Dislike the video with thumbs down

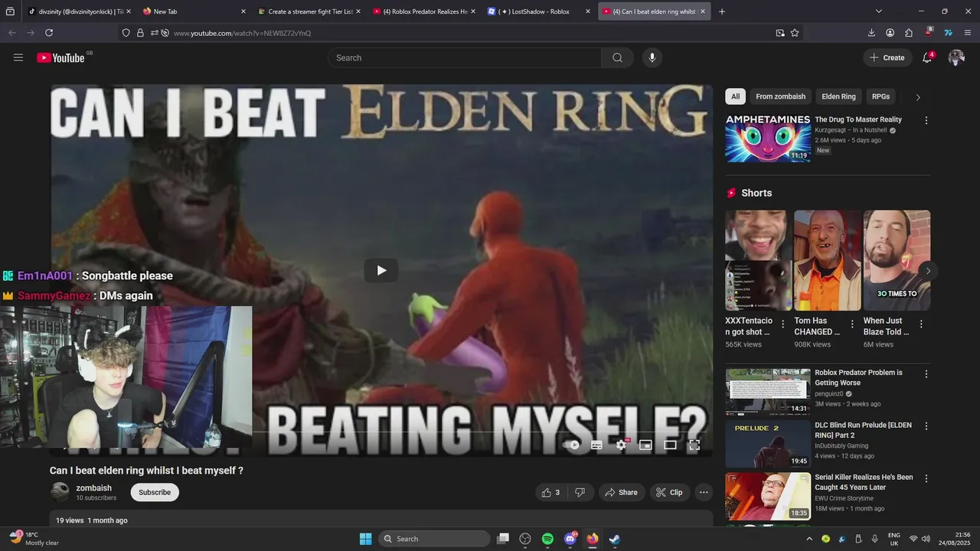[x=580, y=493]
